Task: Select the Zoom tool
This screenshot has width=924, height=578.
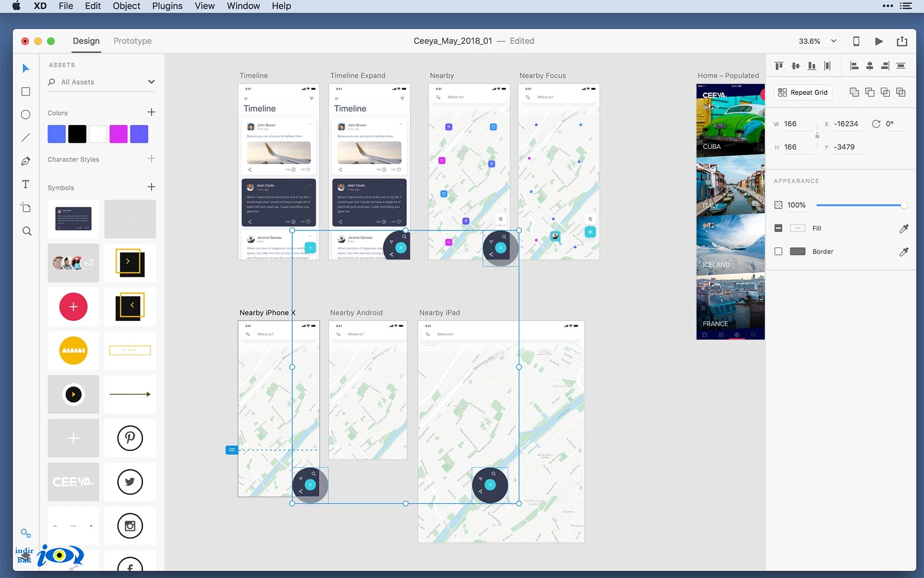Action: click(x=27, y=231)
